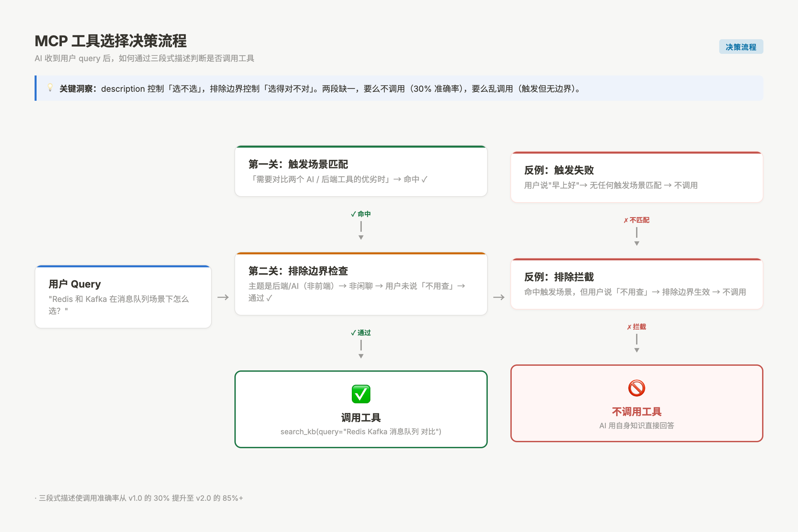The width and height of the screenshot is (798, 532).
Task: Click the 需要对比两个 AI 后端工具 description
Action: 338,179
